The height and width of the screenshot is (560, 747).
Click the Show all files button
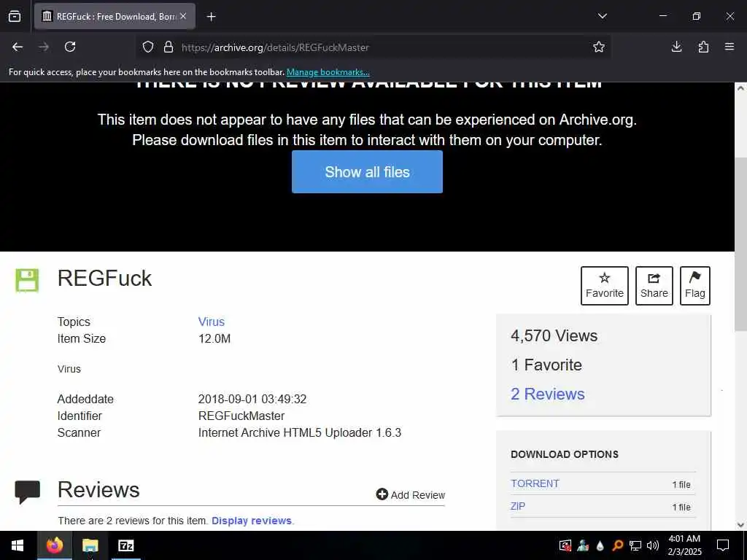click(367, 172)
